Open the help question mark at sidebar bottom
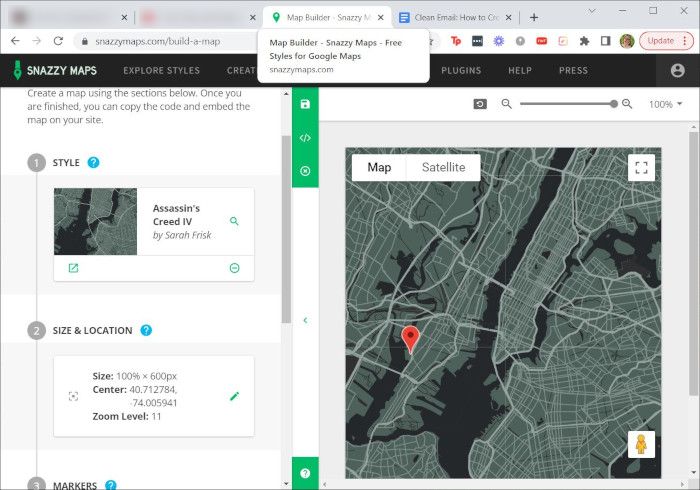This screenshot has height=490, width=700. coord(305,473)
